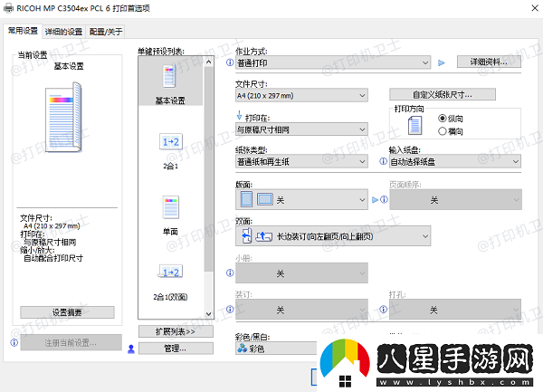
Task: Click landscape layout icon in 版面
Action: (x=264, y=199)
